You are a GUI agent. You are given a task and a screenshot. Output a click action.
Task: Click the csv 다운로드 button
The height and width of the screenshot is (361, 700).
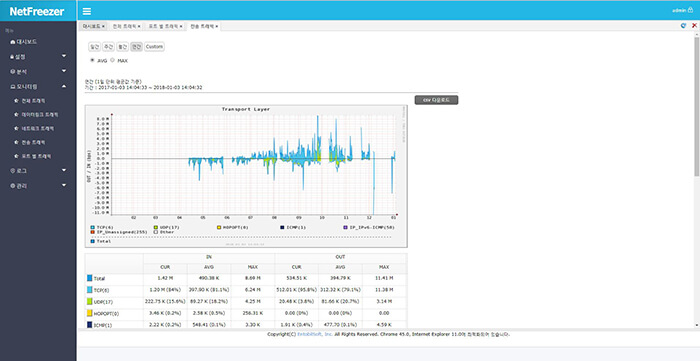tap(436, 100)
